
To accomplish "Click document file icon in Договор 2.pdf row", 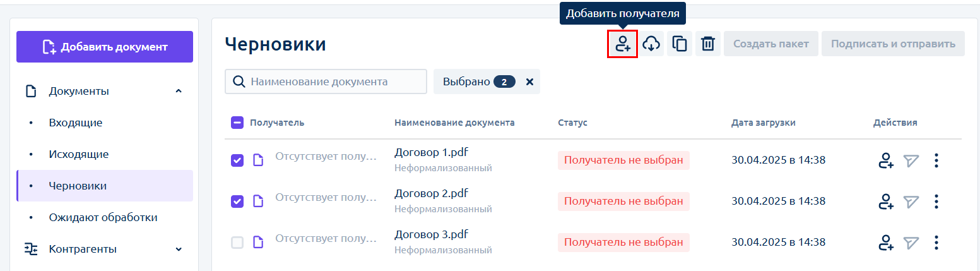I will 257,202.
